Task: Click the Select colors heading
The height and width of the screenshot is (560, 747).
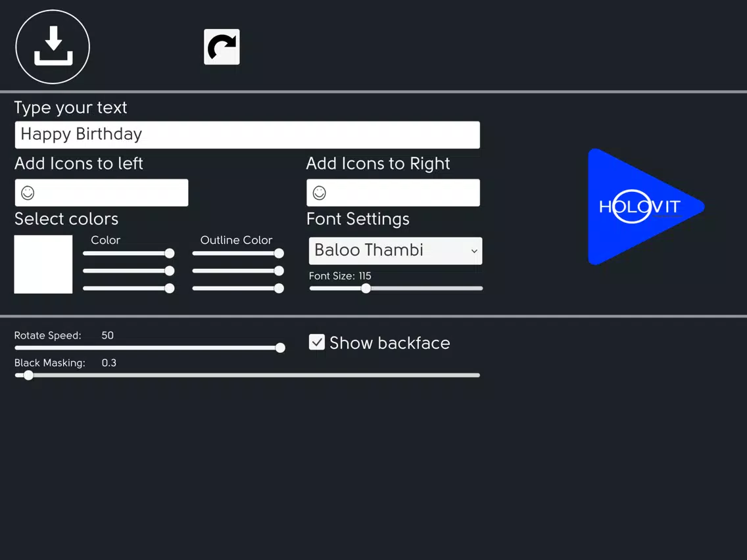Action: tap(66, 219)
